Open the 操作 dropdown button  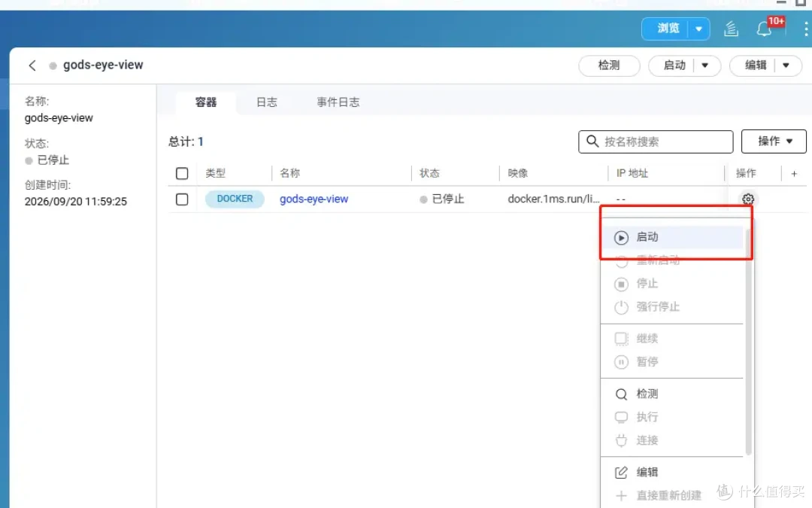coord(774,141)
